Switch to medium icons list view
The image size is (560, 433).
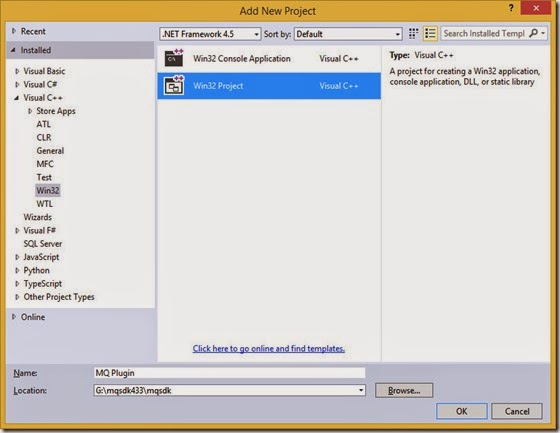(x=430, y=34)
